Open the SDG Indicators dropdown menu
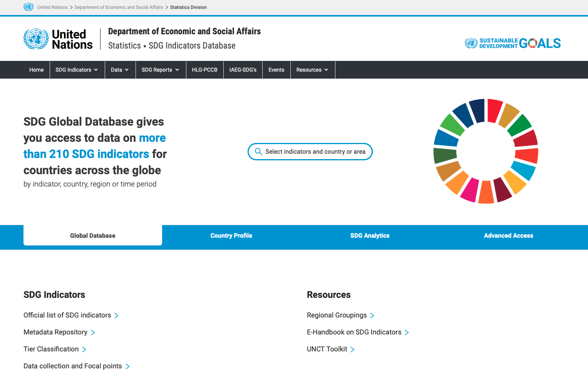This screenshot has height=378, width=588. tap(77, 70)
